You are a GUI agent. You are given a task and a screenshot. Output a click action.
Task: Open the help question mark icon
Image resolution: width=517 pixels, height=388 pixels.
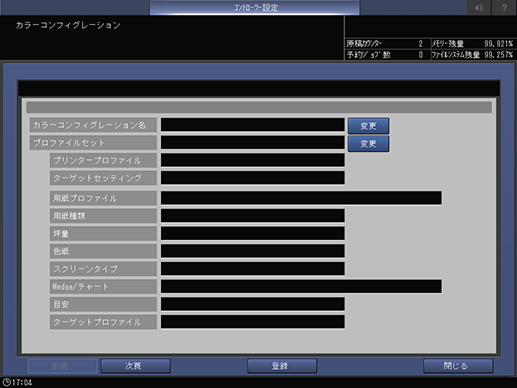pyautogui.click(x=504, y=7)
